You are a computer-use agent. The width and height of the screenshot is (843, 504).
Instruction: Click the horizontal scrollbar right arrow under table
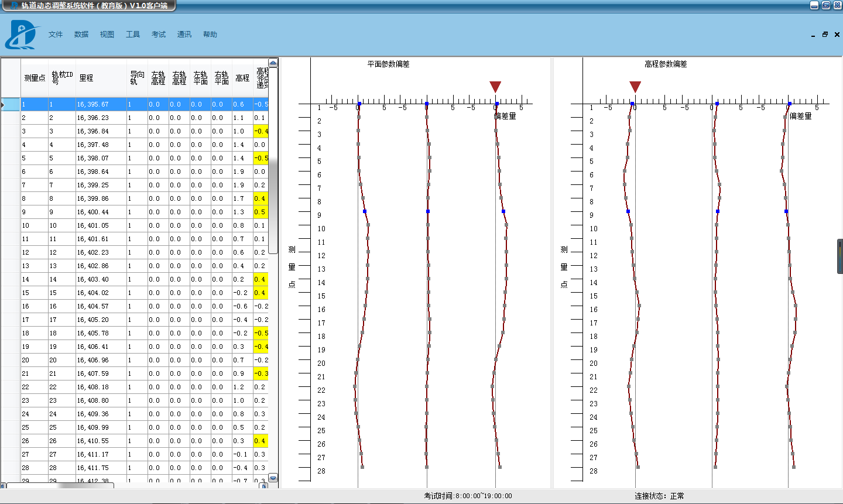click(264, 486)
